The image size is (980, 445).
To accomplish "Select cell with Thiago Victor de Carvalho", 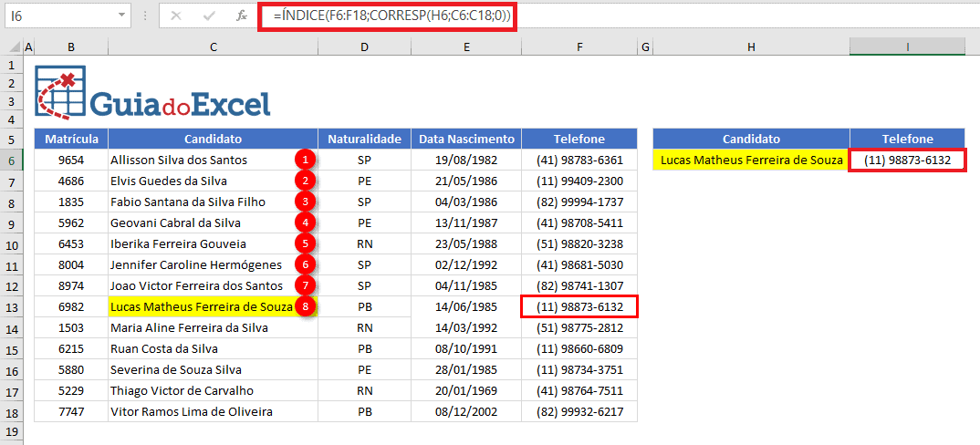I will [214, 390].
